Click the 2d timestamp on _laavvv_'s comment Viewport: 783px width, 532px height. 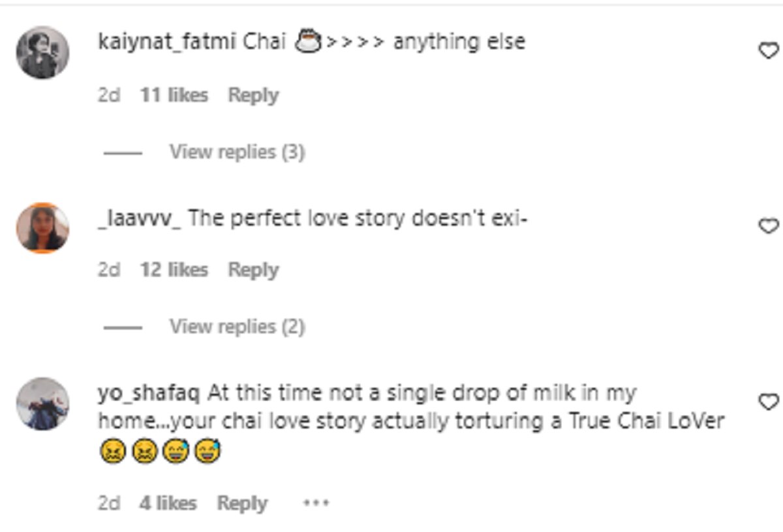click(x=108, y=270)
